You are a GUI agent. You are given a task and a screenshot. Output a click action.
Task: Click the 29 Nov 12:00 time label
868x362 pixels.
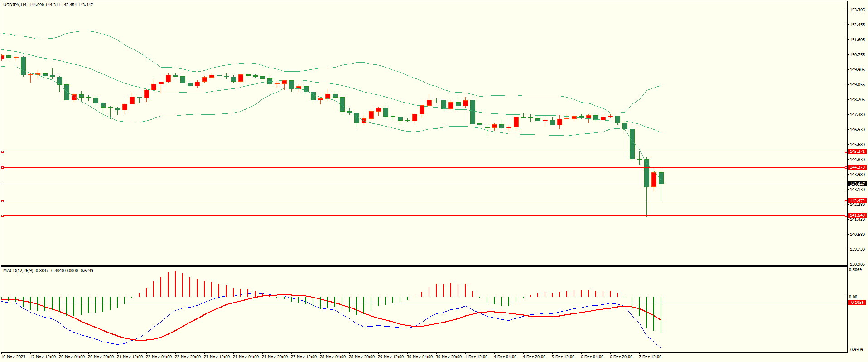[x=391, y=357]
